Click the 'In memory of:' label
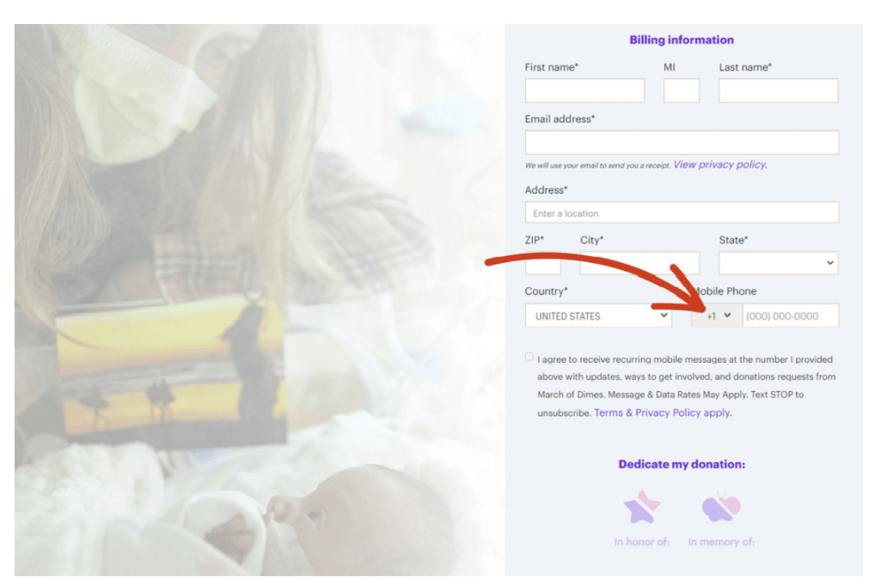Viewport: 881px width, 588px height. pyautogui.click(x=721, y=542)
